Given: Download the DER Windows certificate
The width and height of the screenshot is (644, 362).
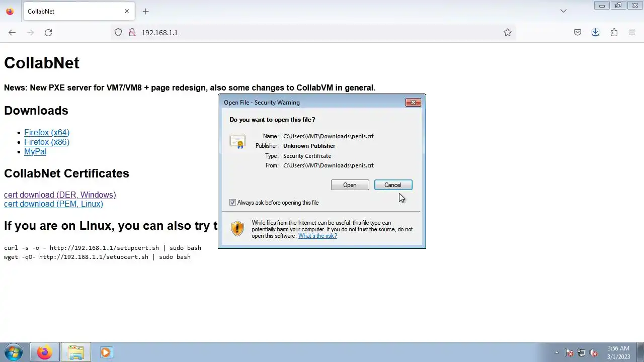Looking at the screenshot, I should tap(60, 195).
